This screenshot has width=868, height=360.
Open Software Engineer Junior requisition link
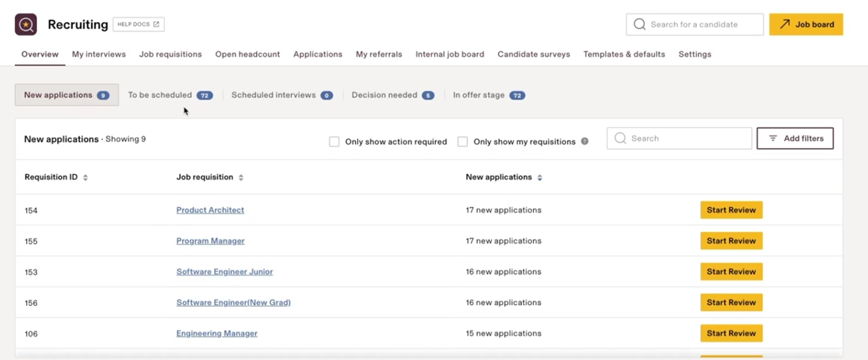(224, 272)
